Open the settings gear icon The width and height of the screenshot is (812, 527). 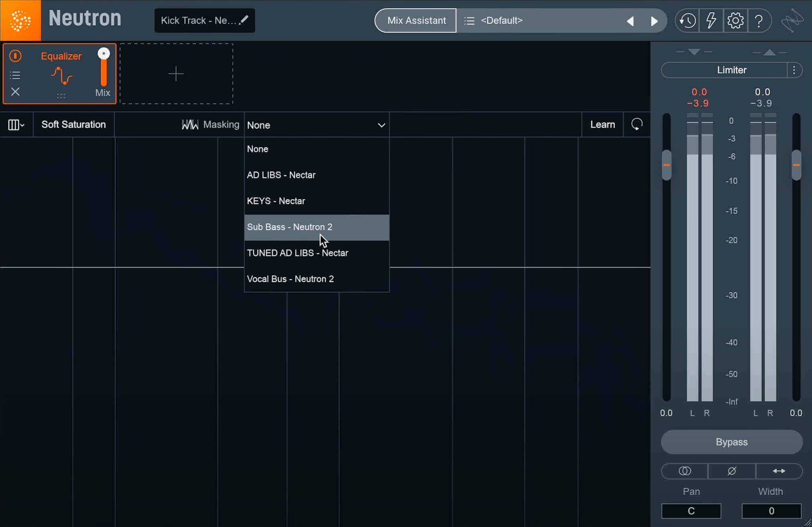[x=735, y=20]
